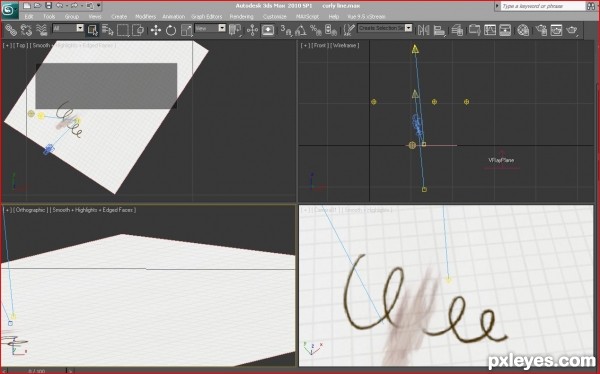Toggle Angle Snap
The width and height of the screenshot is (600, 374).
point(301,30)
